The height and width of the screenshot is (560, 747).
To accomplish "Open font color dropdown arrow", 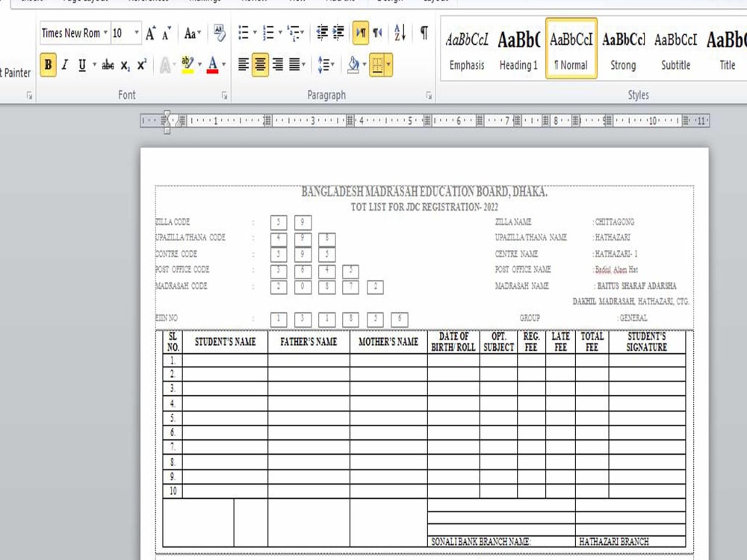I will pos(224,65).
